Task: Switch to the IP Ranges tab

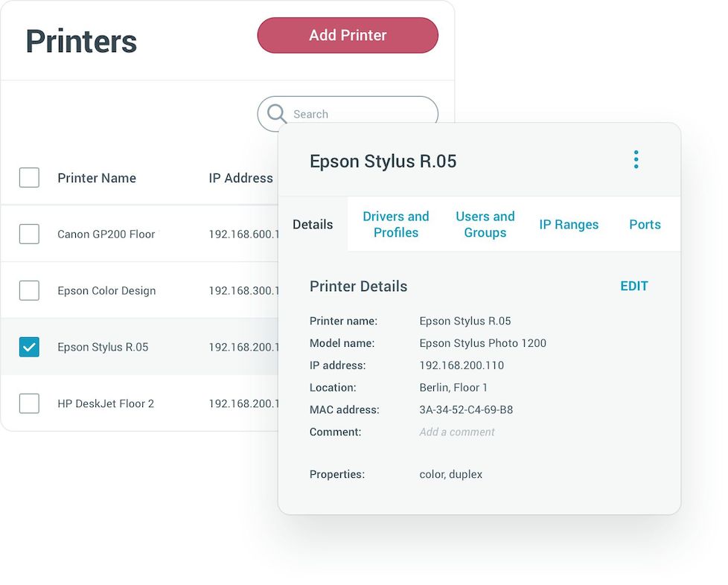Action: [x=569, y=225]
